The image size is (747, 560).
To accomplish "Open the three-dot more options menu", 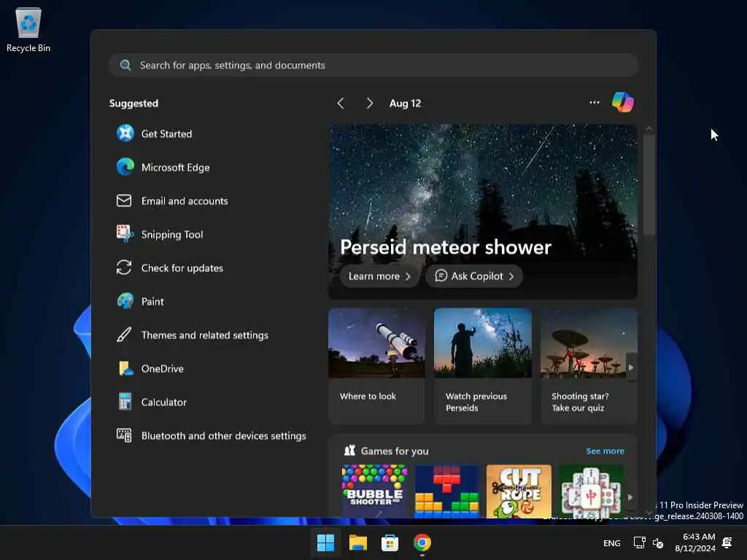I will point(594,102).
